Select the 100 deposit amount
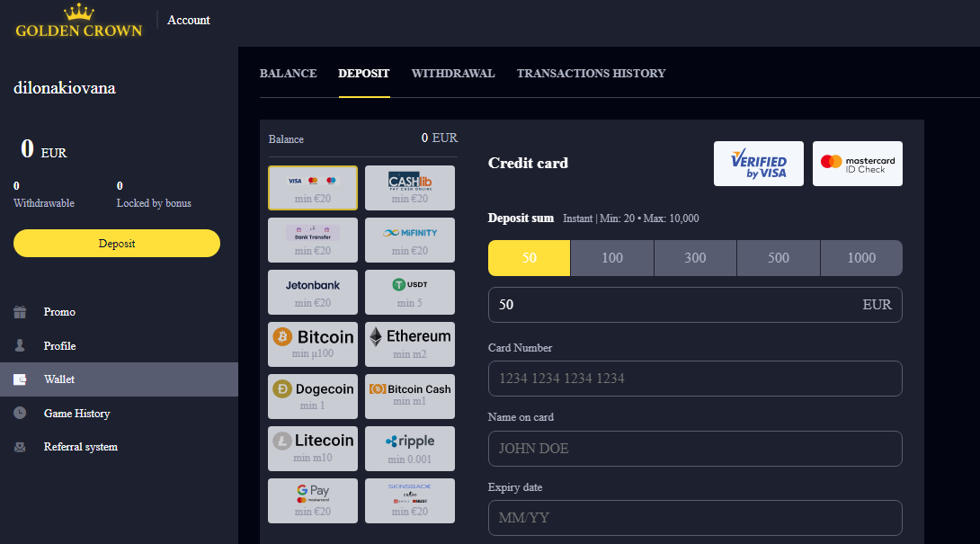The image size is (980, 544). [612, 258]
